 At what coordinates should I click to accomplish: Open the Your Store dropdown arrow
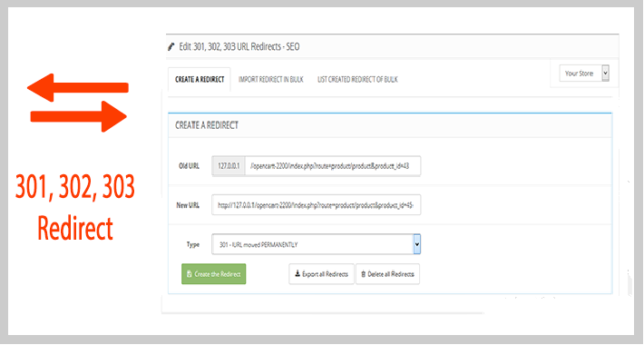(605, 74)
